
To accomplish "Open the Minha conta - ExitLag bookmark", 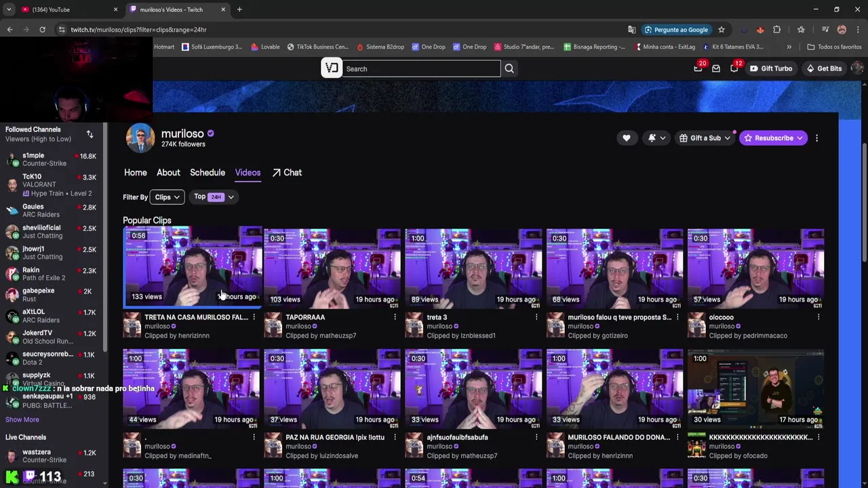I will coord(665,47).
